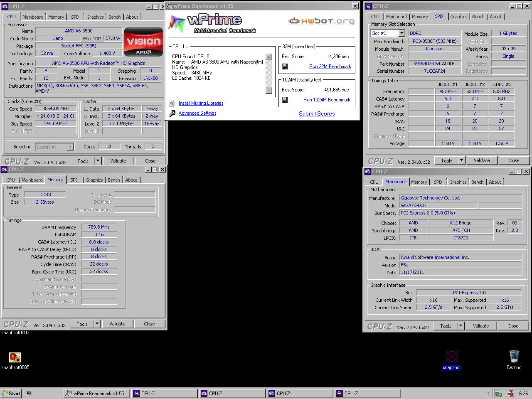The height and width of the screenshot is (399, 532).
Task: Click the first CPU-Z taskbar button
Action: click(165, 394)
